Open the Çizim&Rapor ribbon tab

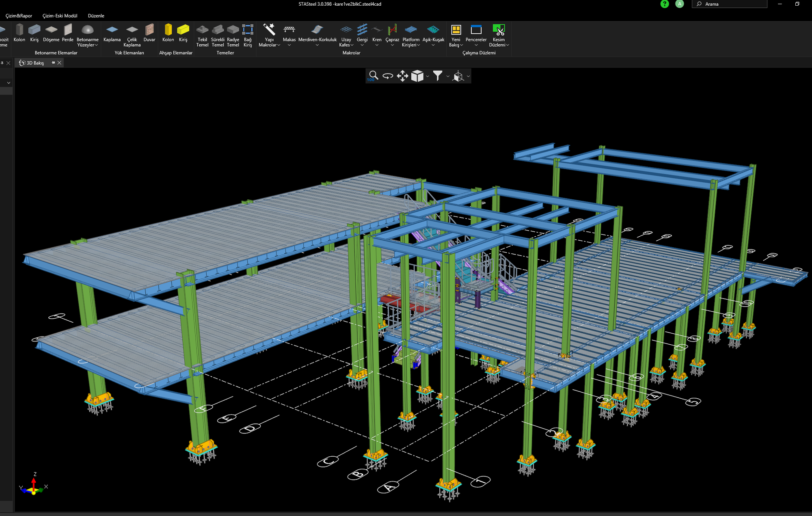point(19,16)
